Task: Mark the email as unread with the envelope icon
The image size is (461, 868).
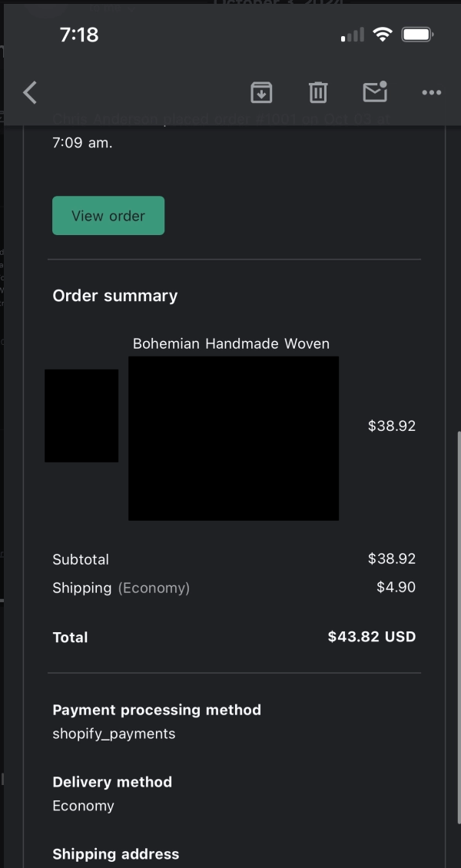Action: (375, 92)
